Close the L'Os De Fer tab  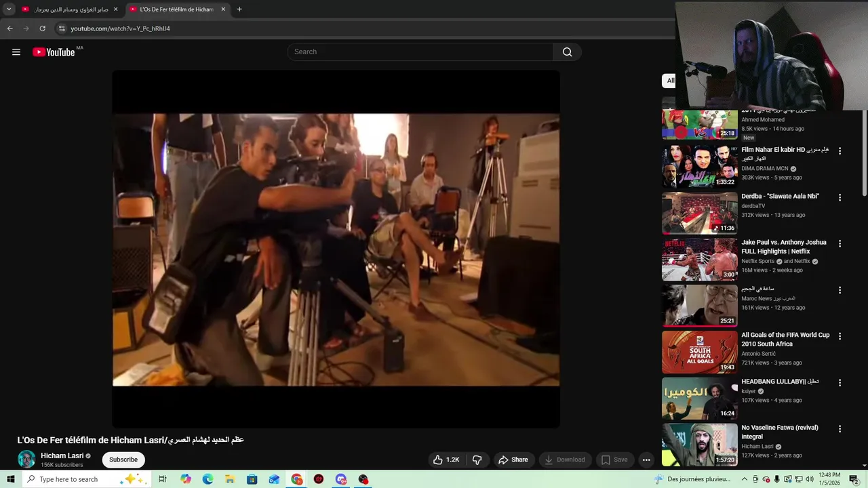click(223, 9)
